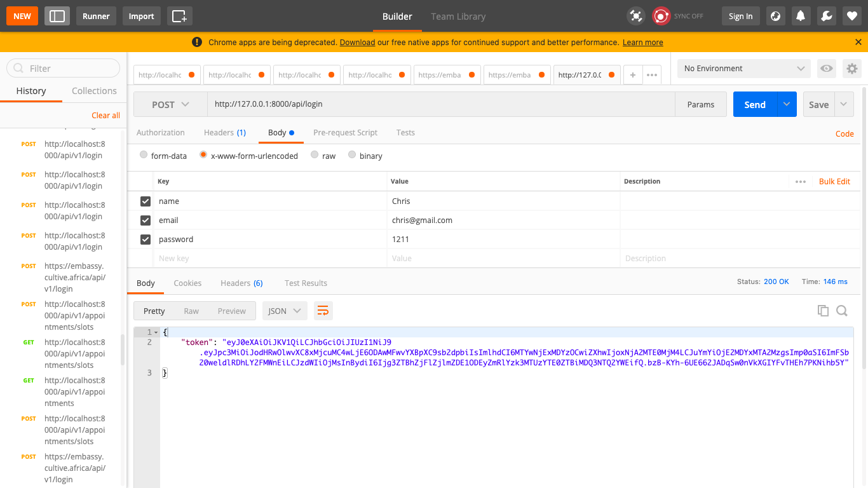Open the No Environment dropdown
This screenshot has height=488, width=868.
pyautogui.click(x=743, y=68)
